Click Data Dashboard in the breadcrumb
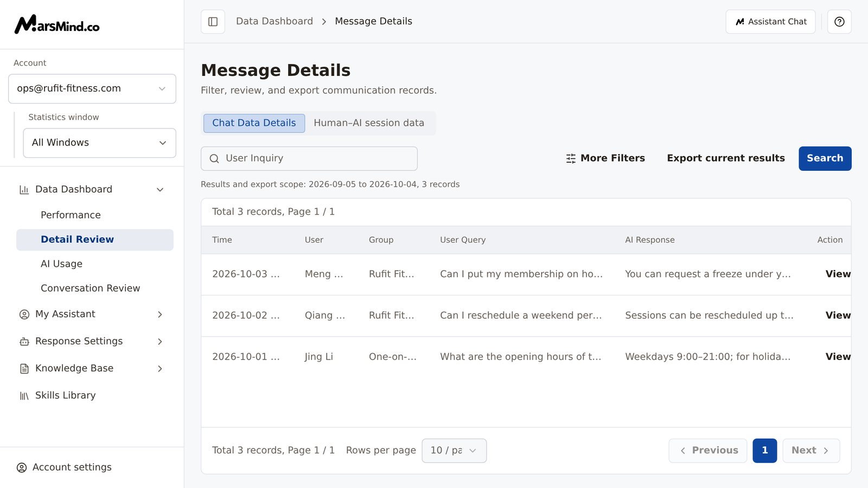Image resolution: width=868 pixels, height=488 pixels. point(275,22)
